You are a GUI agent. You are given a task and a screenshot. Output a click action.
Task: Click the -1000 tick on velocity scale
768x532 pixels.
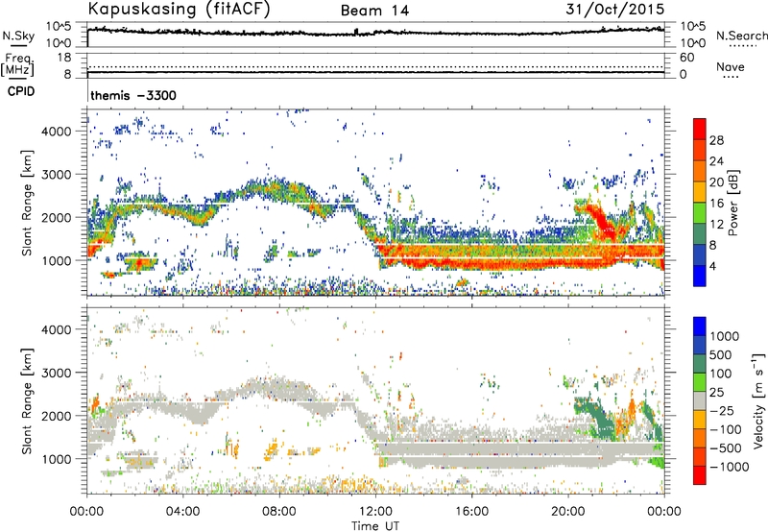pos(730,467)
